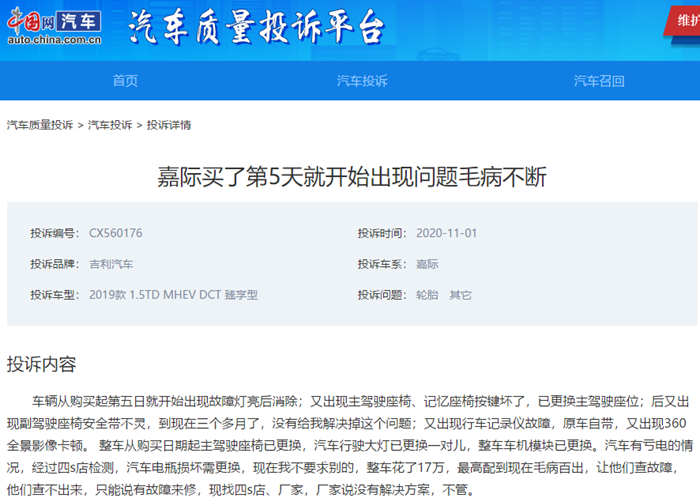Click car series value 嘉际
This screenshot has height=498, width=700.
(427, 264)
